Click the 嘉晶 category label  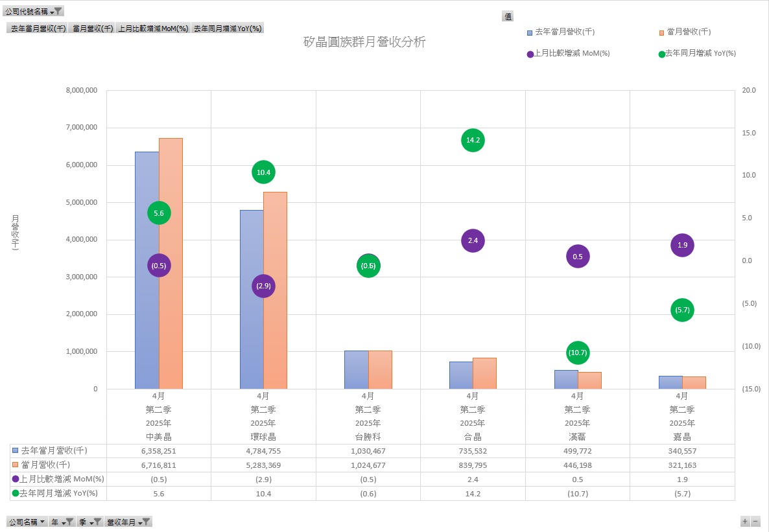coord(682,436)
